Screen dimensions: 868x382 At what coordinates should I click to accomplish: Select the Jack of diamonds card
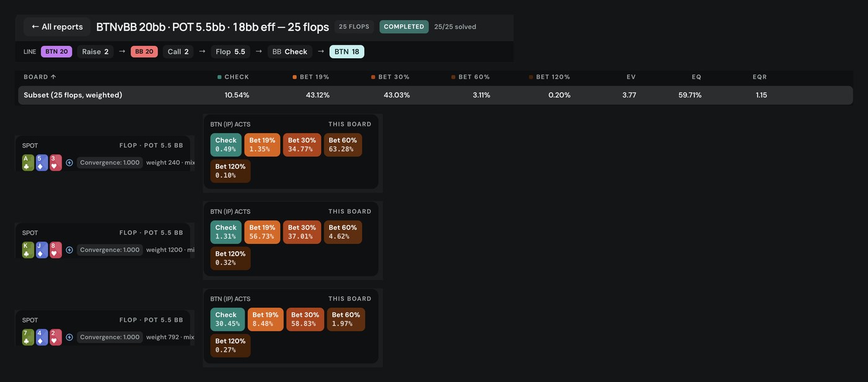(x=42, y=250)
